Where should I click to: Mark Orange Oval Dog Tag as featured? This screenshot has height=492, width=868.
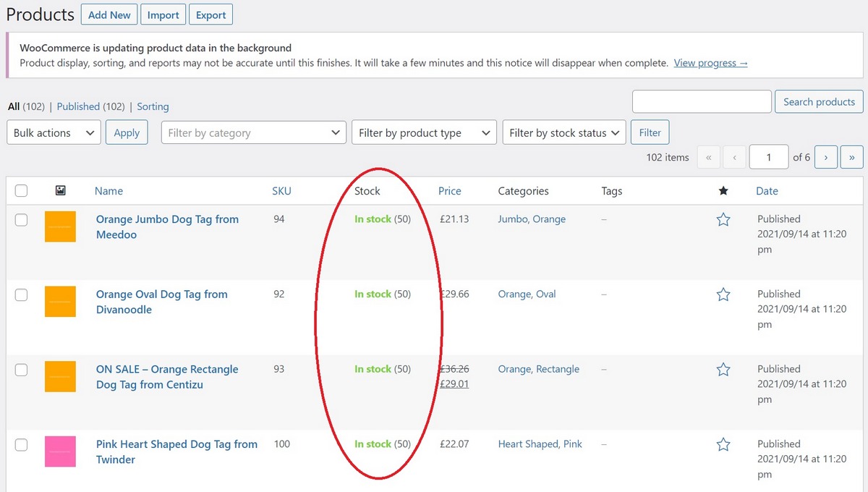(x=723, y=294)
